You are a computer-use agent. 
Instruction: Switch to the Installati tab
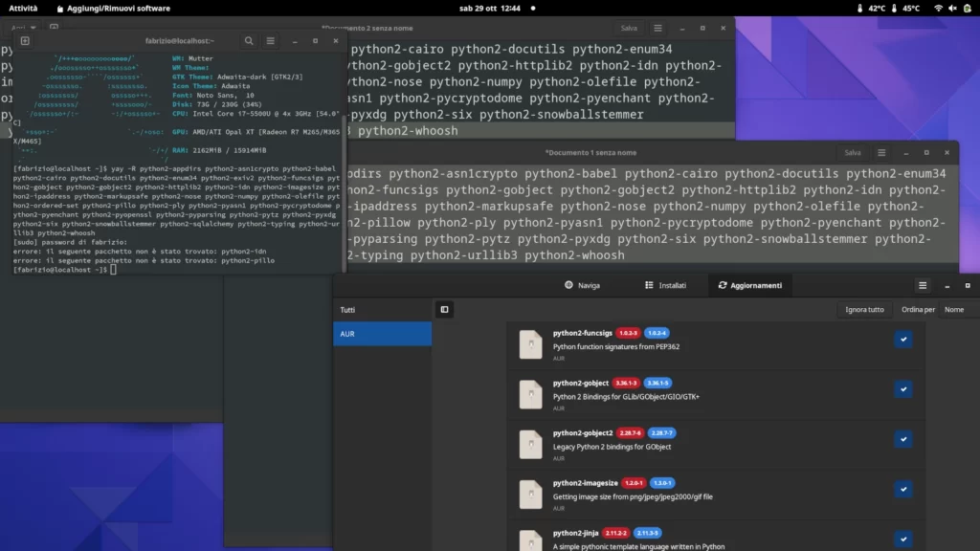click(x=665, y=285)
